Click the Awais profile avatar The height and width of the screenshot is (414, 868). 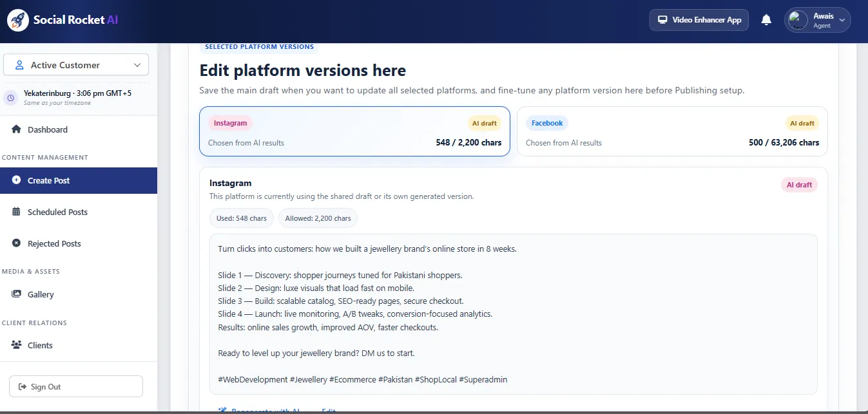(x=798, y=20)
